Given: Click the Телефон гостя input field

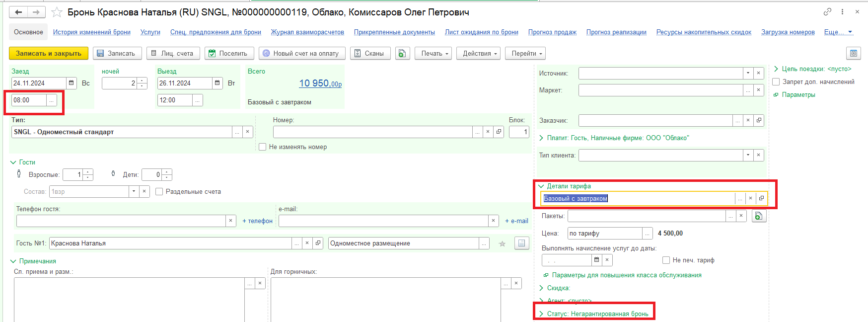Looking at the screenshot, I should 121,221.
